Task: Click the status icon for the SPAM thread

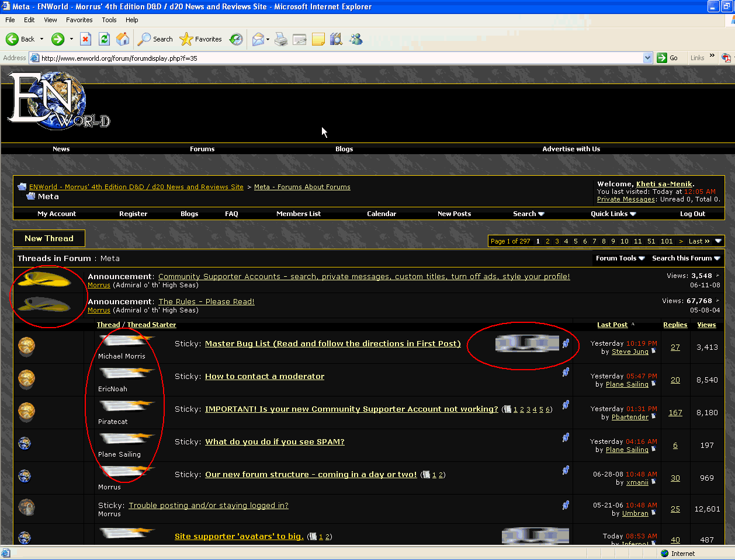Action: 25,444
